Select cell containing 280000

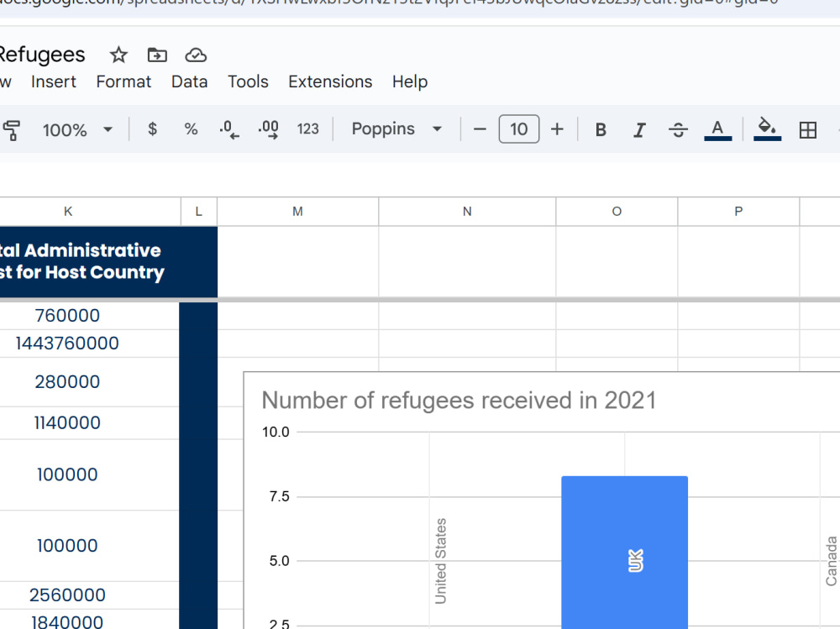89,382
